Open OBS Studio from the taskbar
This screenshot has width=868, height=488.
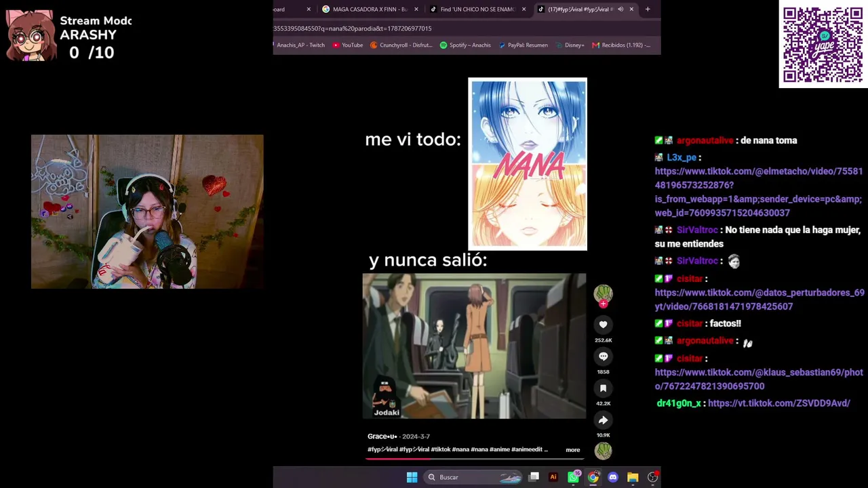point(652,477)
